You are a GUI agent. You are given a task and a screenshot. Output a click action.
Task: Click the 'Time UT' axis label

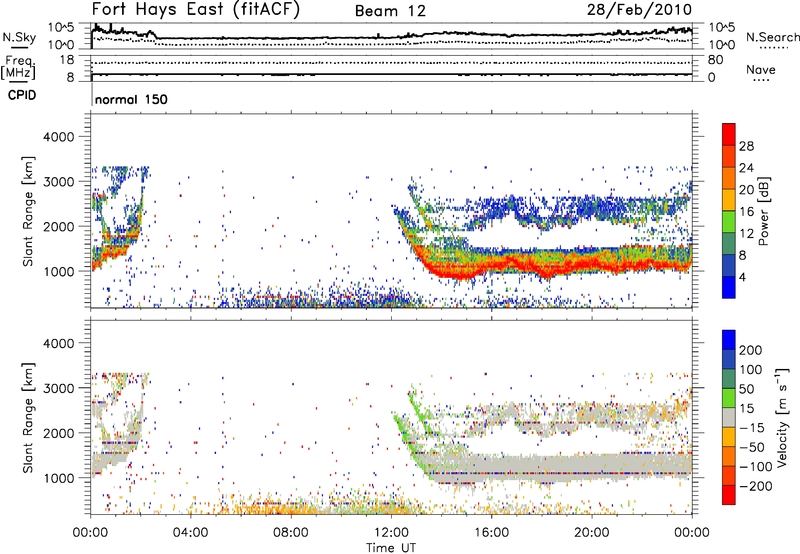tap(391, 548)
